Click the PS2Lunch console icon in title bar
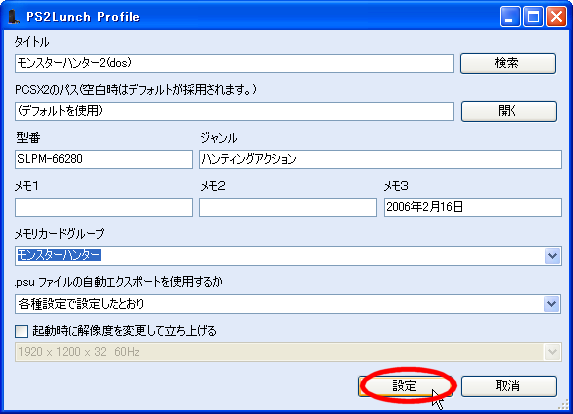Screen dimensions: 573x414 coord(14,17)
